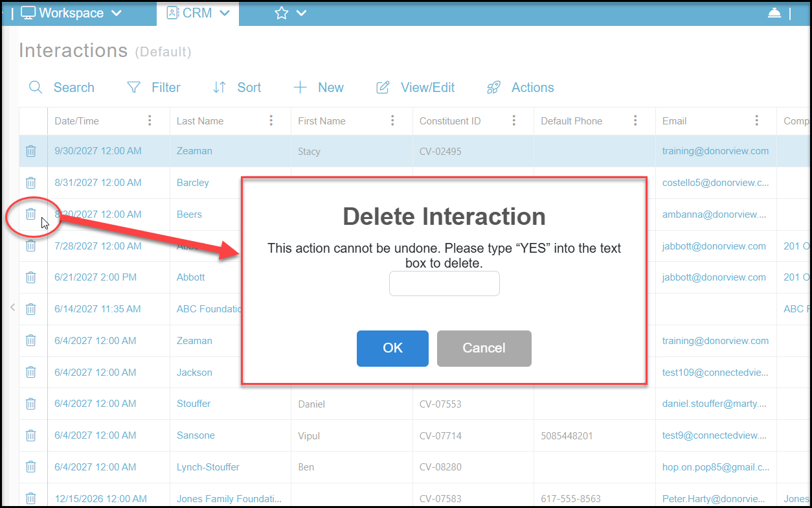Click the trash icon on the Stouffer row

coord(30,404)
